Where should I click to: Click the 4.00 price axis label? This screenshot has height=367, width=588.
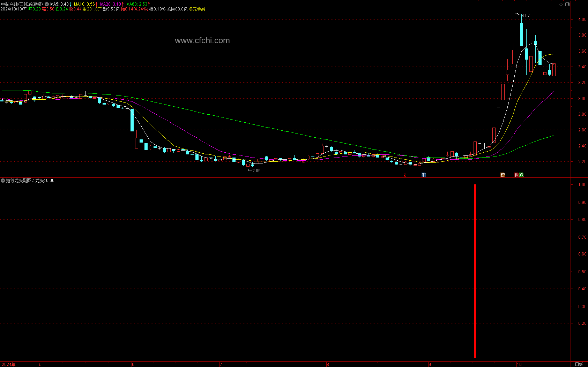[x=582, y=20]
